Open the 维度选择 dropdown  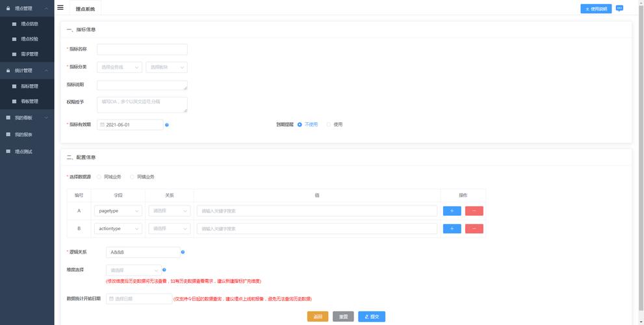(134, 270)
